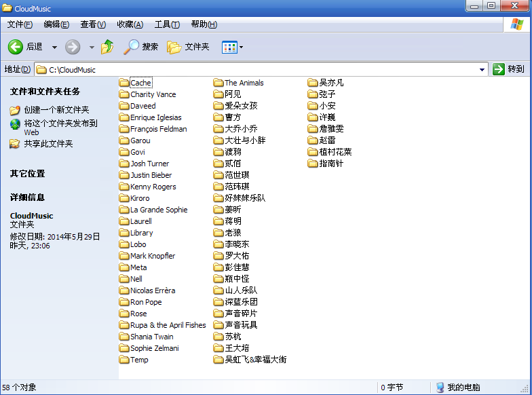Click 创建一个新文件夹 task link
This screenshot has height=395, width=532.
[56, 110]
